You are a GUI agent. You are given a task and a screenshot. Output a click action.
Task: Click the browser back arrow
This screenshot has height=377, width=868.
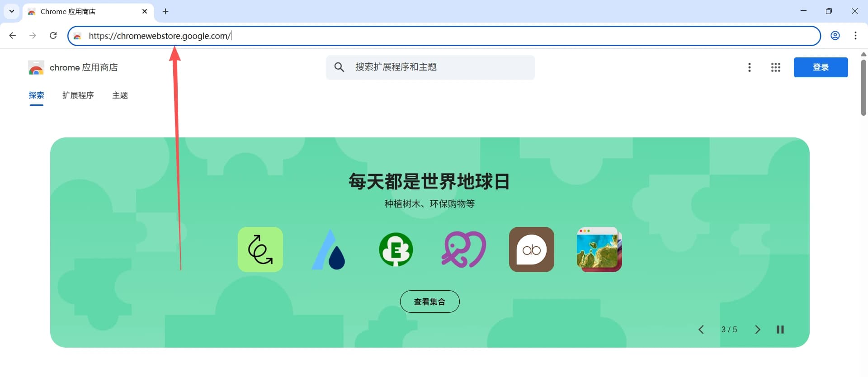click(13, 36)
